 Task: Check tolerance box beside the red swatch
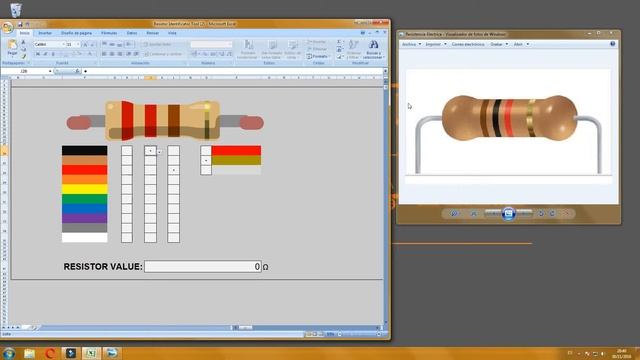(x=206, y=151)
